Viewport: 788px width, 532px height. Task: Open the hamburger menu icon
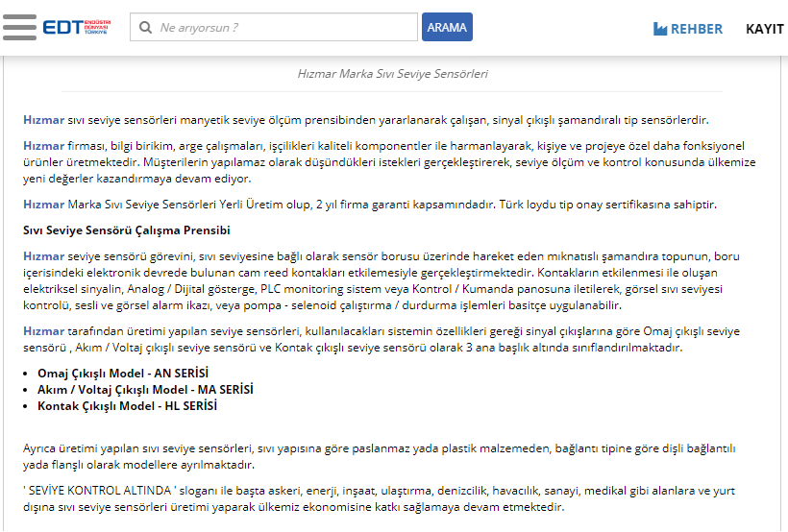click(19, 27)
